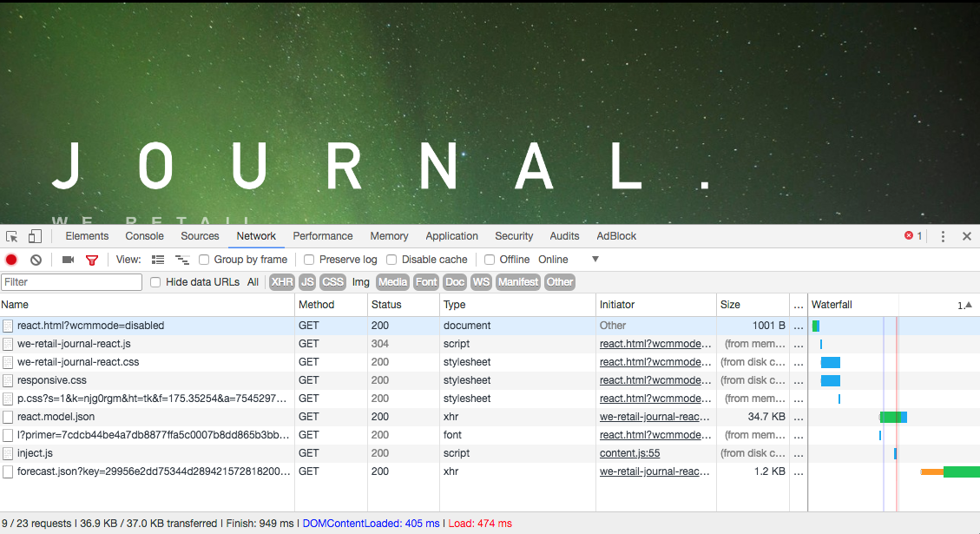Toggle the CSS filter
This screenshot has width=980, height=534.
click(332, 282)
